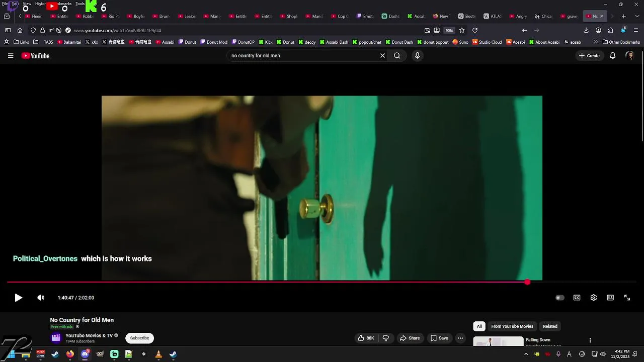Share this video

click(x=410, y=338)
